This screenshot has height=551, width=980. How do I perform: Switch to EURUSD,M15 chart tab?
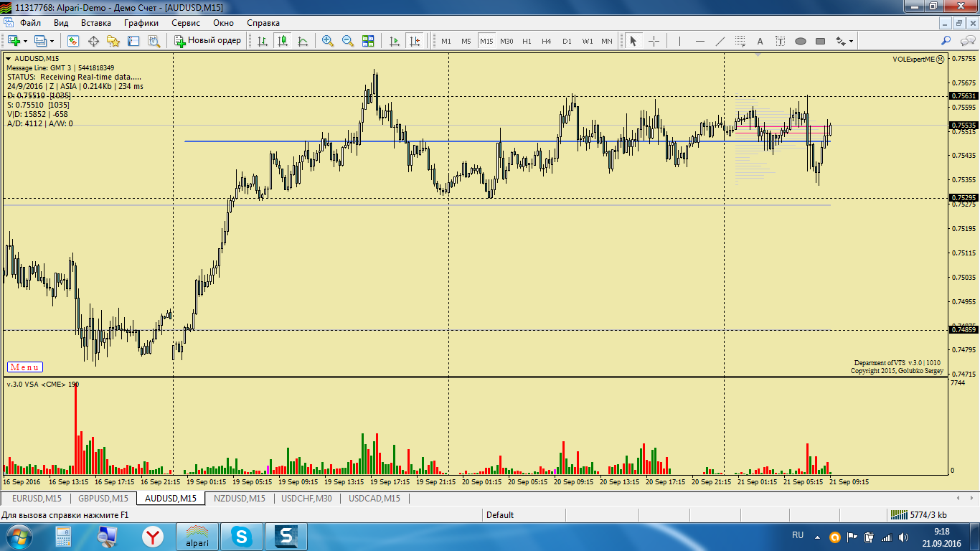click(x=37, y=498)
